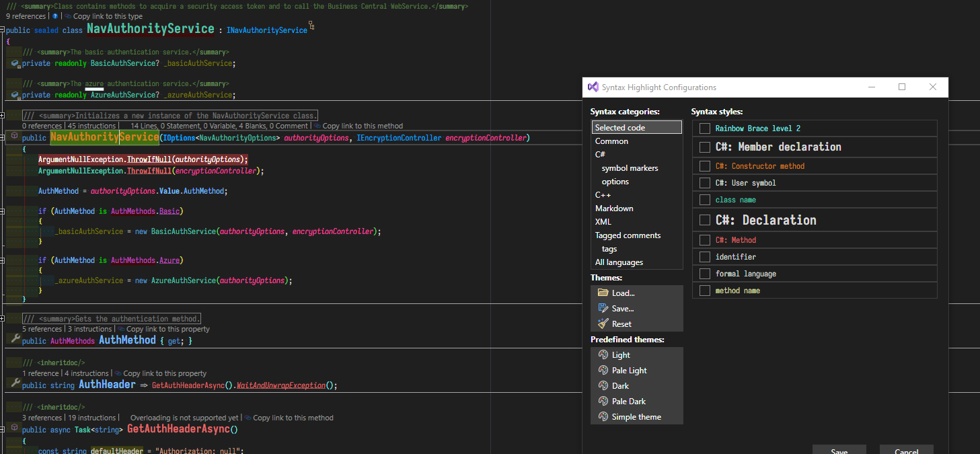Image resolution: width=980 pixels, height=454 pixels.
Task: Enable the Rainbow Brace level 2 checkbox
Action: (x=704, y=128)
